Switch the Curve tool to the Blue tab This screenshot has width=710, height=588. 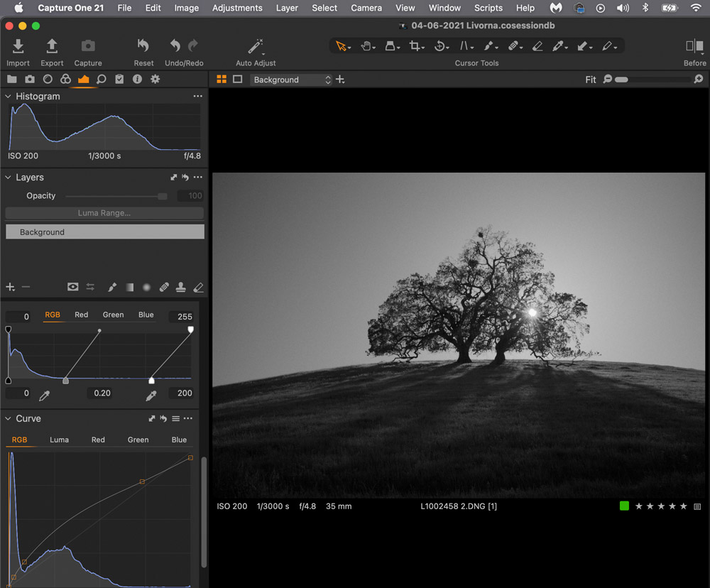(179, 440)
